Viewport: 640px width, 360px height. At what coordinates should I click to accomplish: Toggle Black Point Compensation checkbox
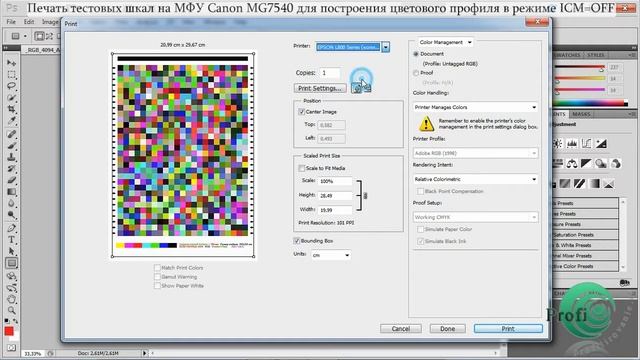click(x=420, y=191)
